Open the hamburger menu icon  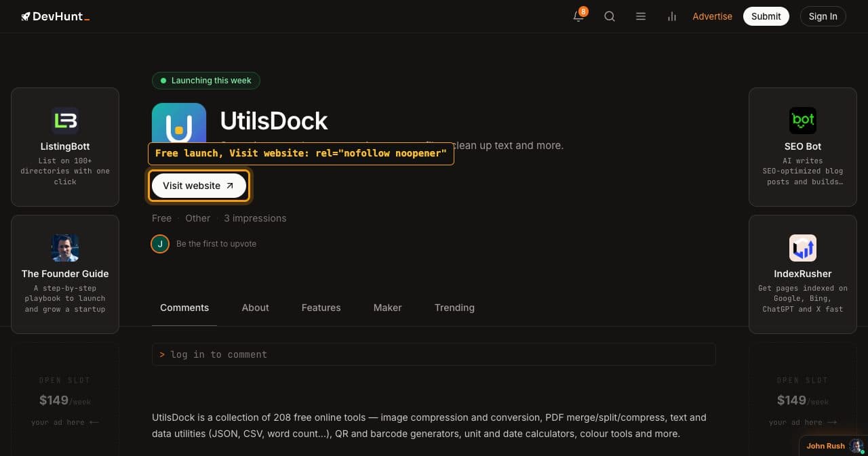(641, 16)
